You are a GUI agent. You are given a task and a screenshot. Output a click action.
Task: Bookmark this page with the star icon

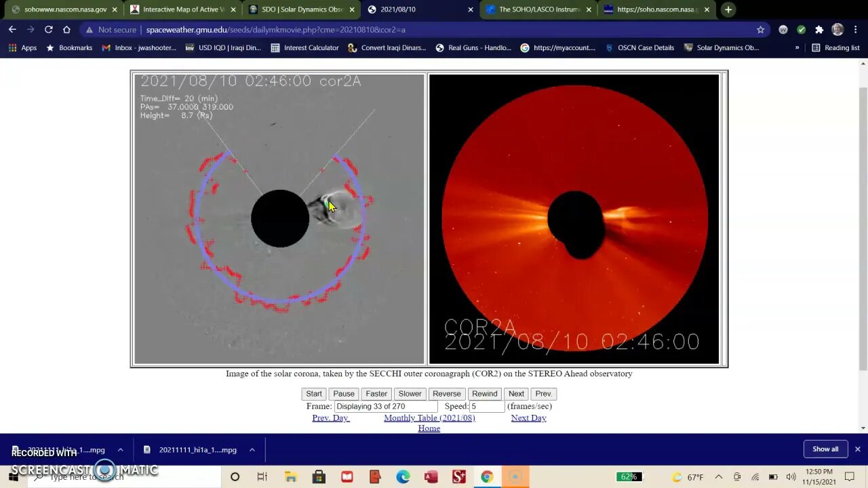(760, 30)
